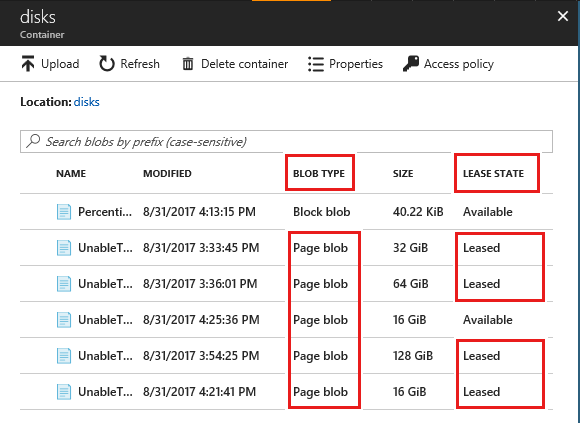Open the Access policy settings
Viewport: 580px width, 424px height.
[459, 64]
